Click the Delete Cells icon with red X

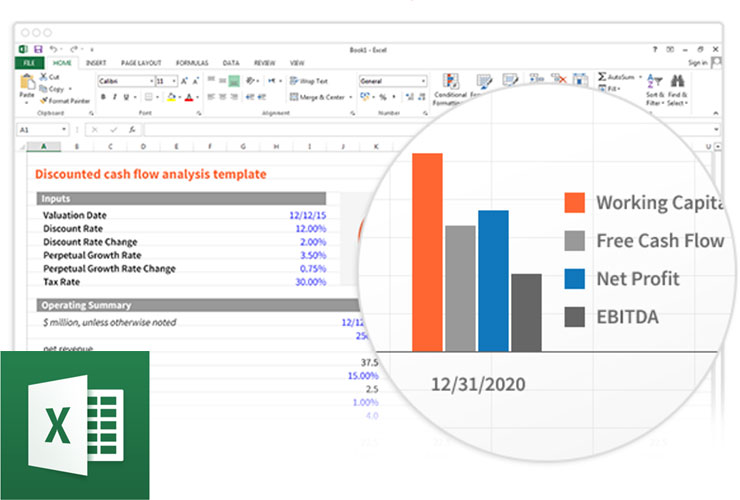(560, 79)
